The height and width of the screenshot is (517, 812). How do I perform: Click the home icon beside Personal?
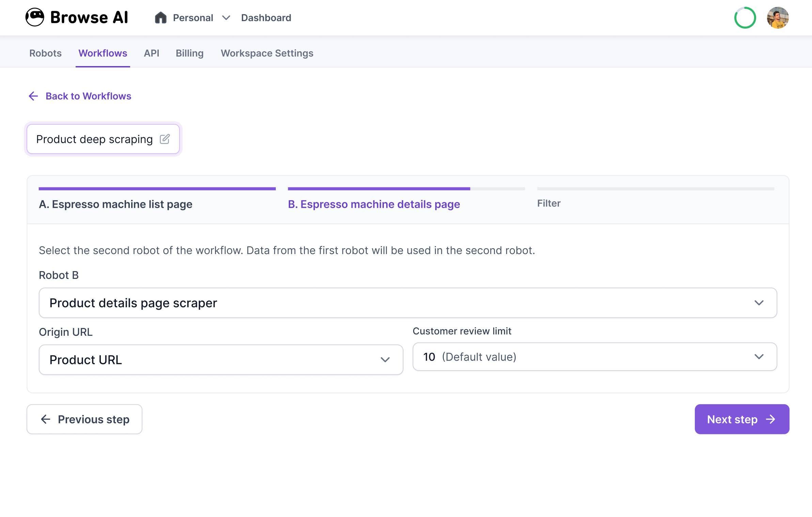pos(160,18)
